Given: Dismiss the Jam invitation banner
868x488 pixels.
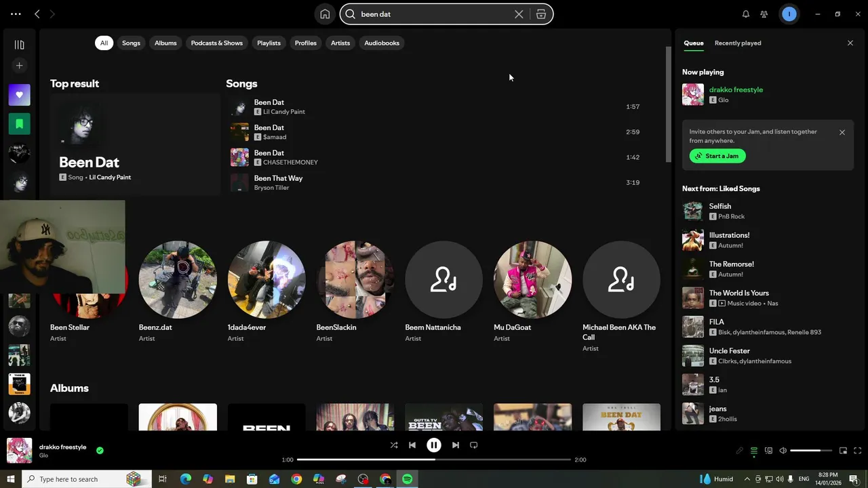Looking at the screenshot, I should 842,132.
